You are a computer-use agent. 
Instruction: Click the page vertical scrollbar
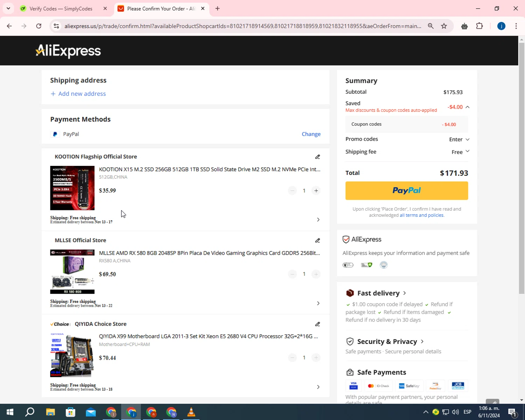click(521, 168)
